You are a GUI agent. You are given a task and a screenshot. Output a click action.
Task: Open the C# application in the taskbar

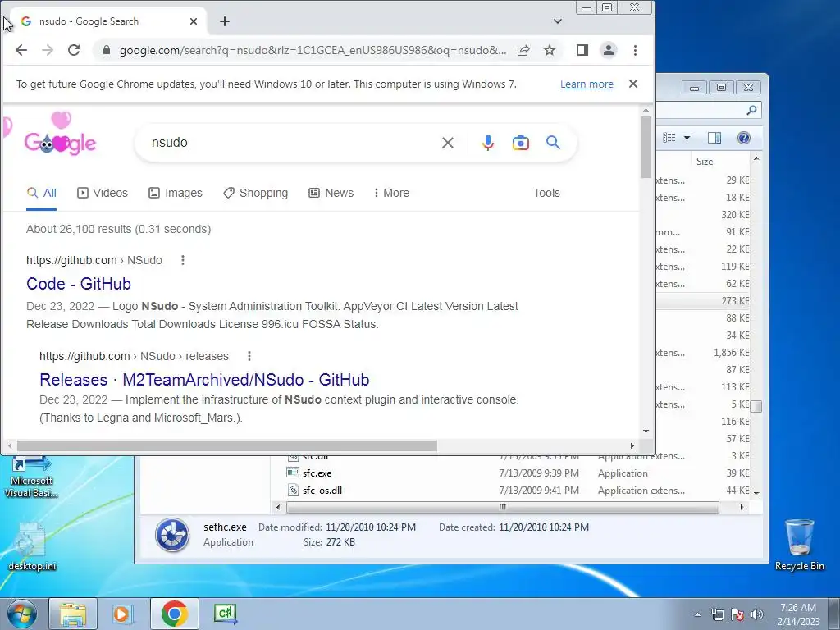tap(225, 614)
